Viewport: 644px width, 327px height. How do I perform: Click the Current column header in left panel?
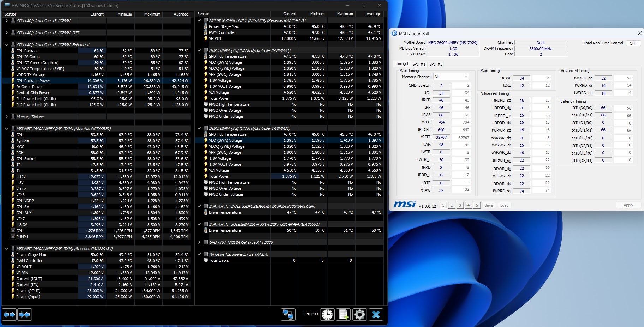[x=92, y=14]
